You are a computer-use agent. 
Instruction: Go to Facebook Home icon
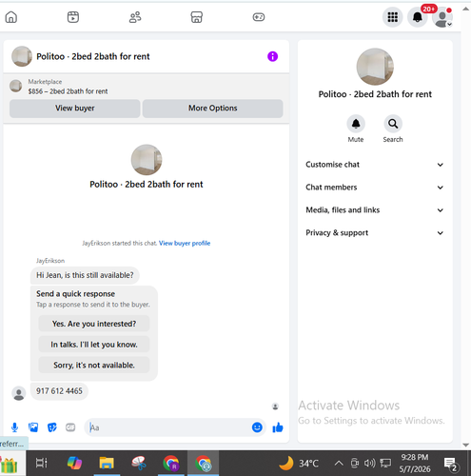(11, 17)
